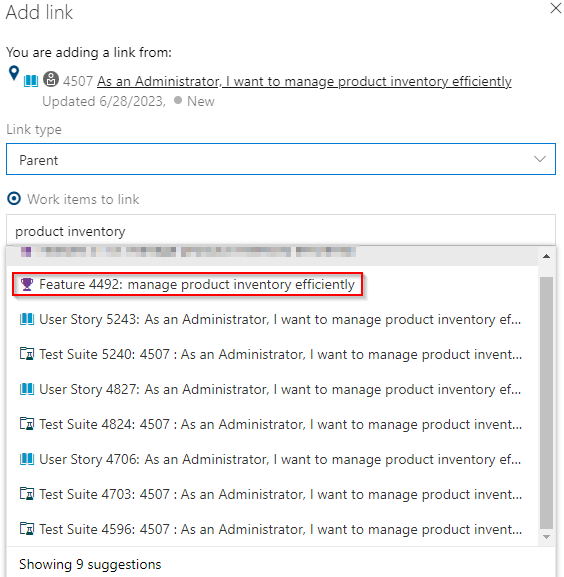Click the product inventory search field
The width and height of the screenshot is (564, 577).
[281, 231]
